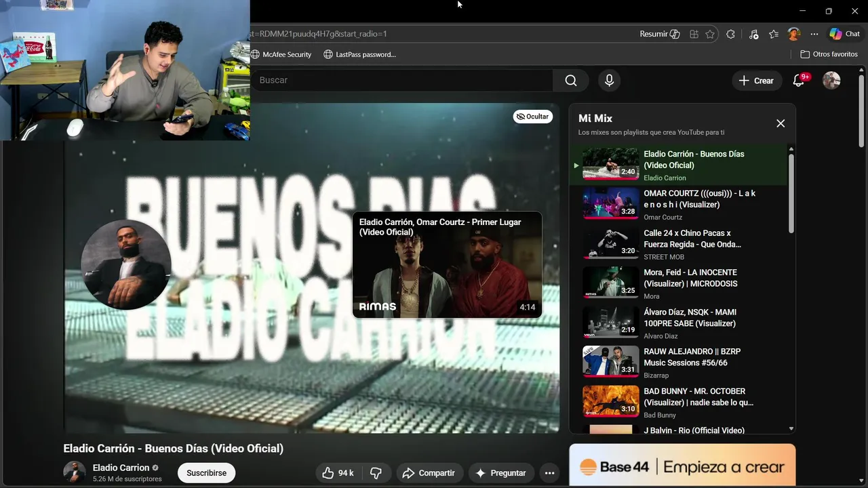Like the video with 94 k likes
Screen dimensions: 868x488
pos(338,473)
